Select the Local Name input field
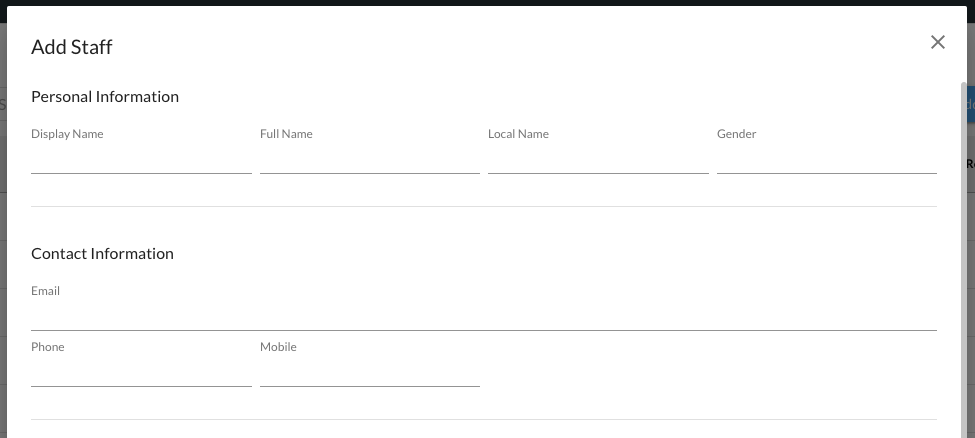 [x=598, y=160]
